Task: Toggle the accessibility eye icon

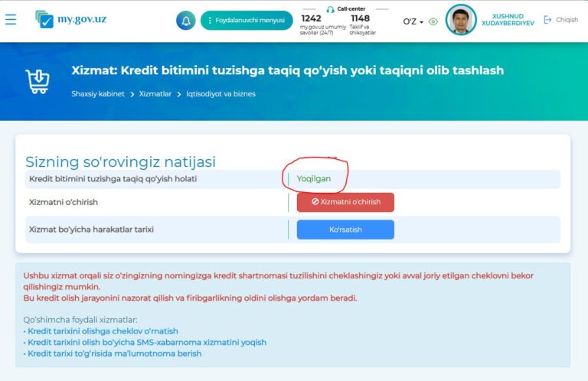Action: [x=433, y=21]
